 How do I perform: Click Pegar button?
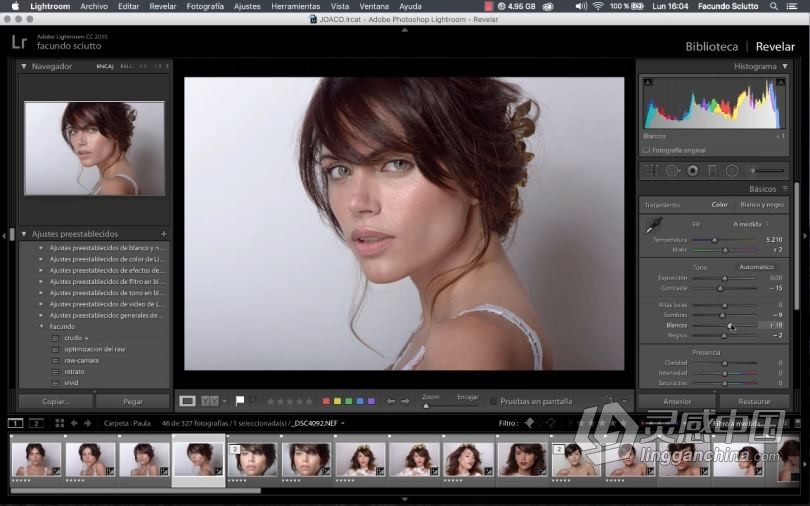coord(133,401)
